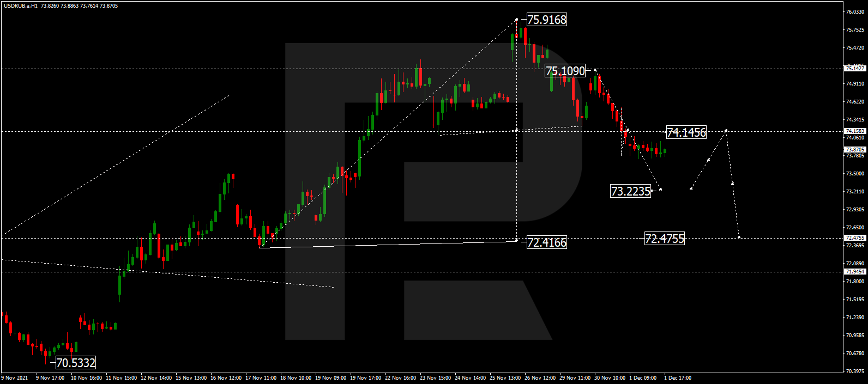
Task: Select the 75.1090 price label
Action: point(565,71)
